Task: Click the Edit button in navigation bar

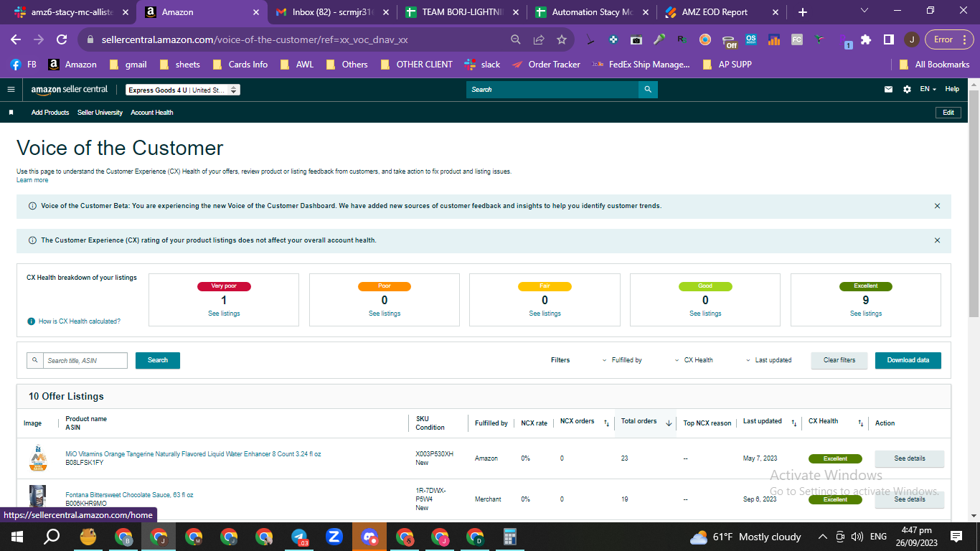Action: tap(948, 113)
